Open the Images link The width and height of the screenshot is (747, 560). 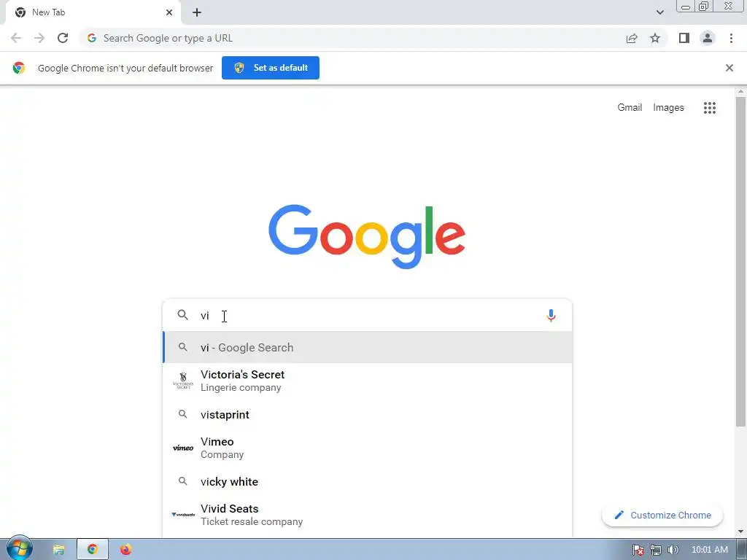(668, 108)
